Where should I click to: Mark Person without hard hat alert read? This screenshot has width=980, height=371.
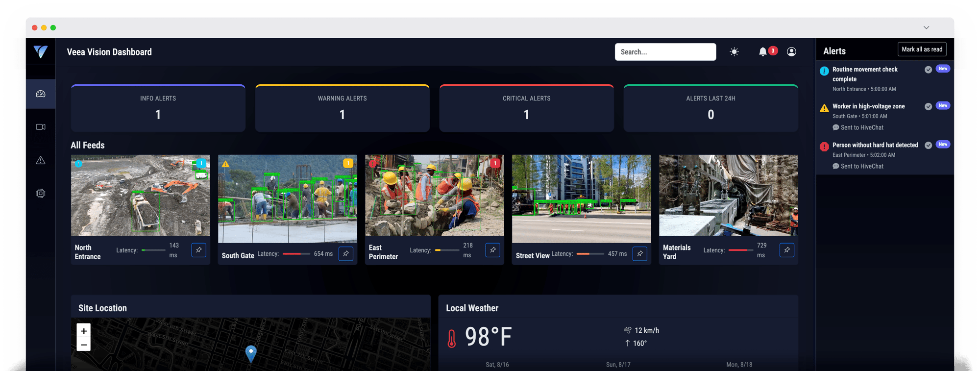(928, 145)
